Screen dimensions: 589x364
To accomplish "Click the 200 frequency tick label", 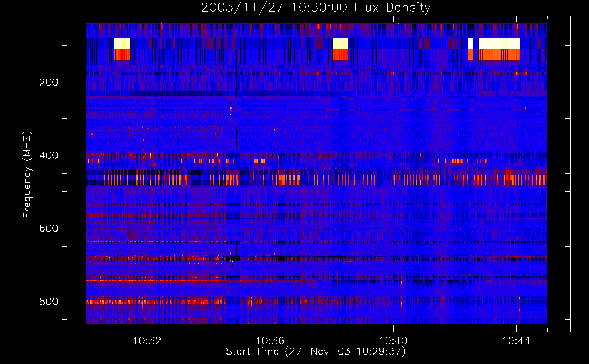I will pos(49,82).
